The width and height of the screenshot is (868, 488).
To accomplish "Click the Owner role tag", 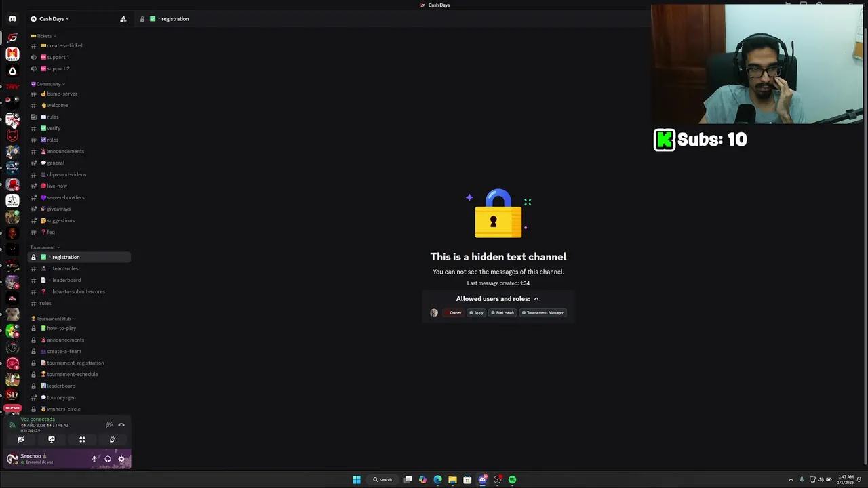I will [x=453, y=313].
